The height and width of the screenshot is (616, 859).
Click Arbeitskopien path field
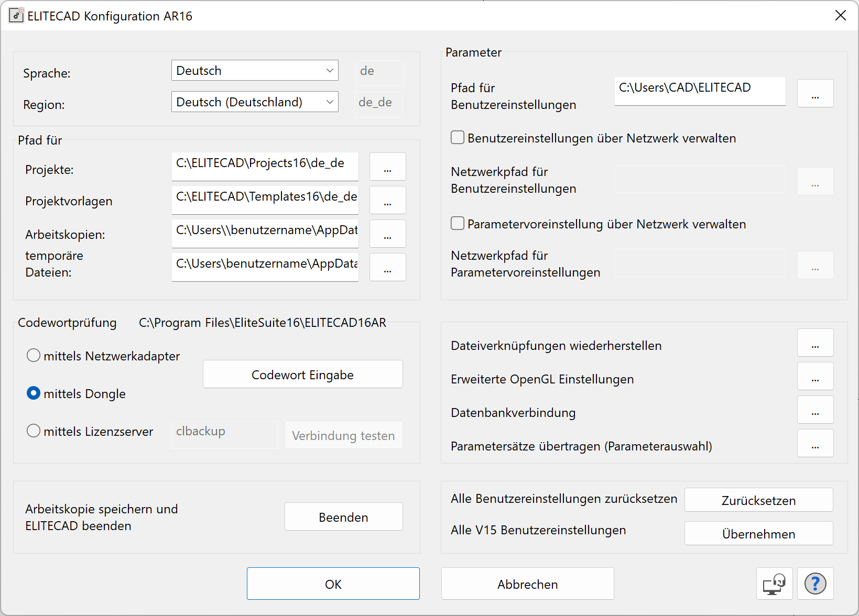(265, 234)
